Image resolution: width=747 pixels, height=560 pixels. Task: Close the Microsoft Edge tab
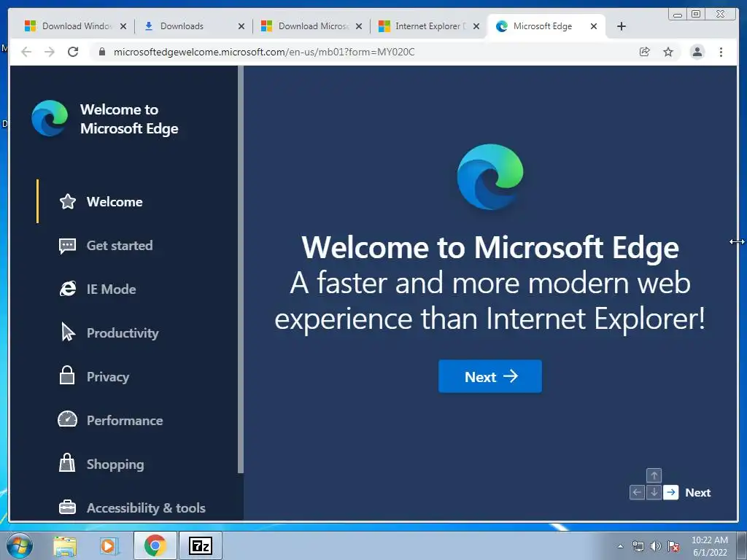[594, 26]
